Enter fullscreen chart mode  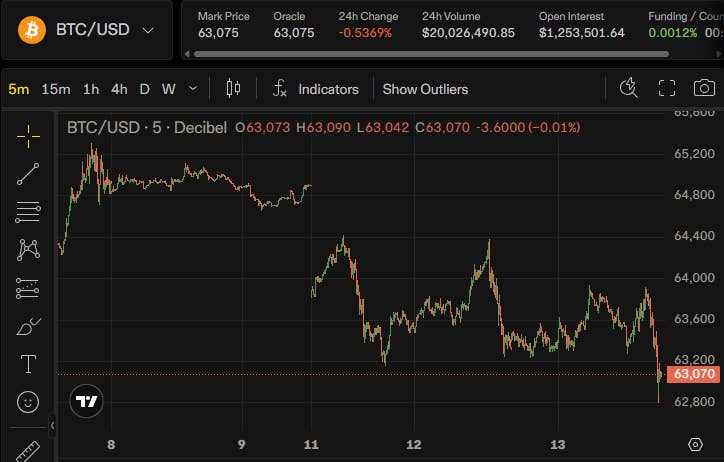pos(666,88)
